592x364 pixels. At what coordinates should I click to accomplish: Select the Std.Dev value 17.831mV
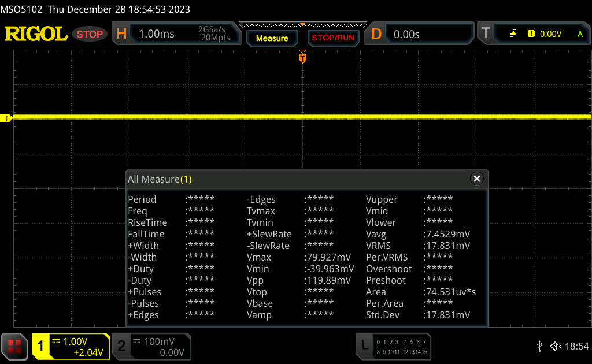tap(447, 315)
